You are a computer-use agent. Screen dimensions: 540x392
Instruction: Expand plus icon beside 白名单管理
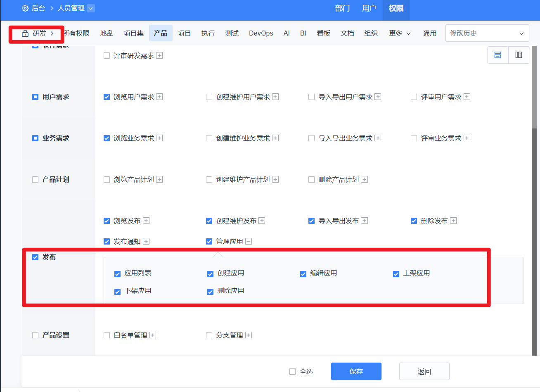(x=153, y=335)
